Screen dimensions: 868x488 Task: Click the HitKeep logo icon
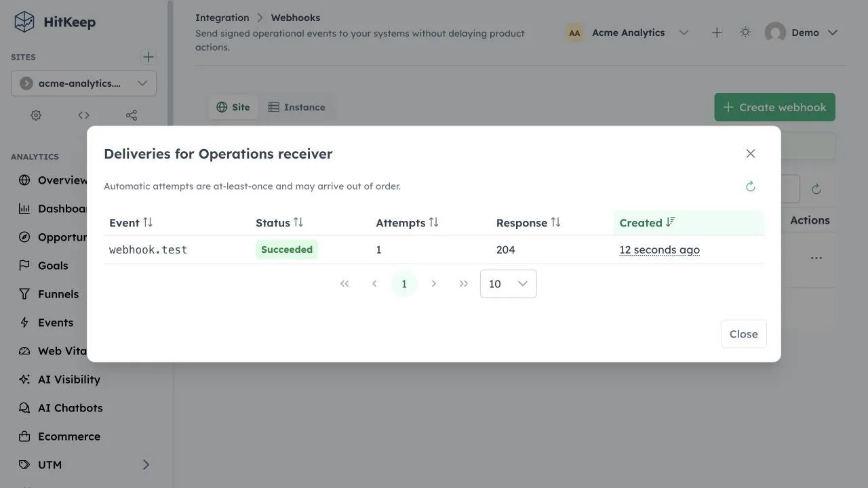[x=24, y=22]
